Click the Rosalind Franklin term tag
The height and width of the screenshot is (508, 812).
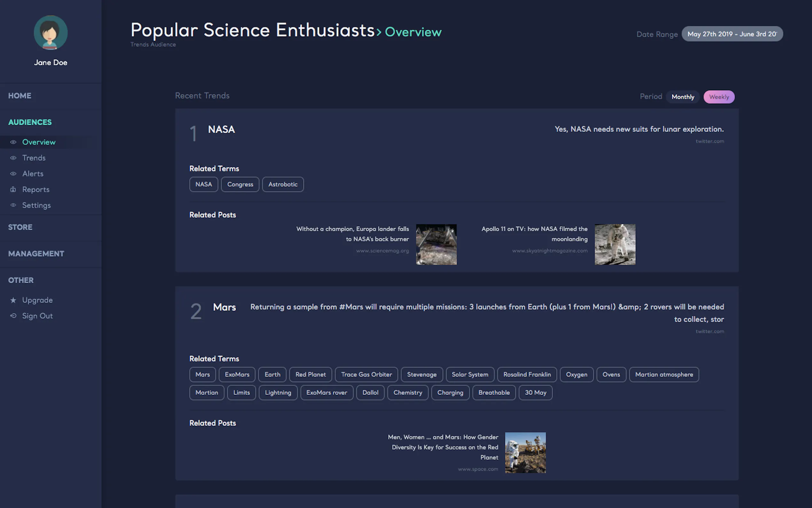pos(527,375)
